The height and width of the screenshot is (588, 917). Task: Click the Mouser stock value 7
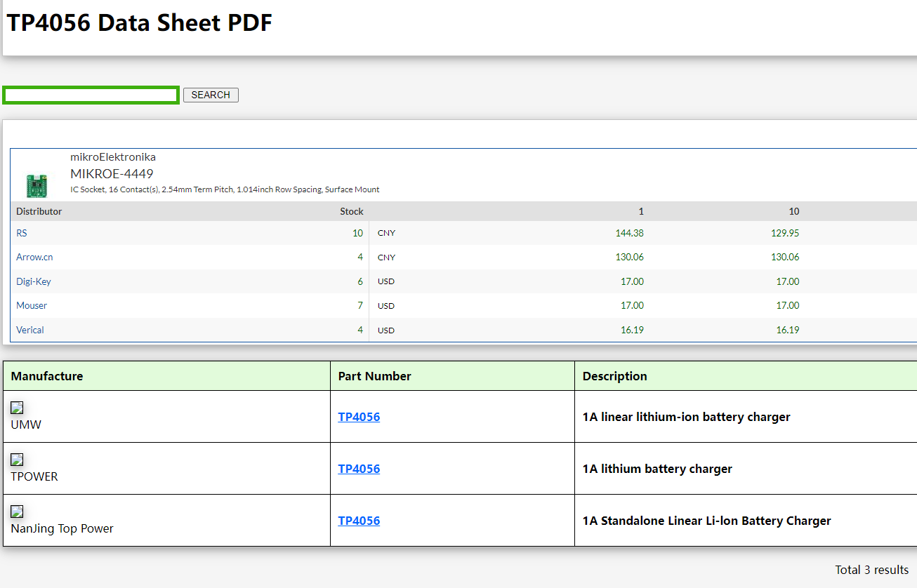360,305
